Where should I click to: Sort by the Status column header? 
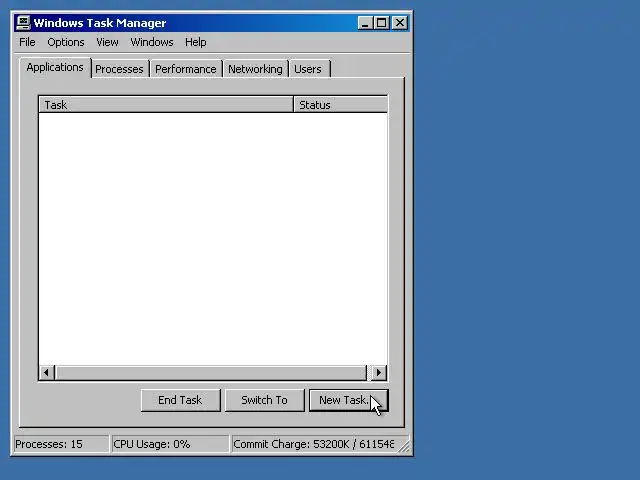[x=340, y=105]
